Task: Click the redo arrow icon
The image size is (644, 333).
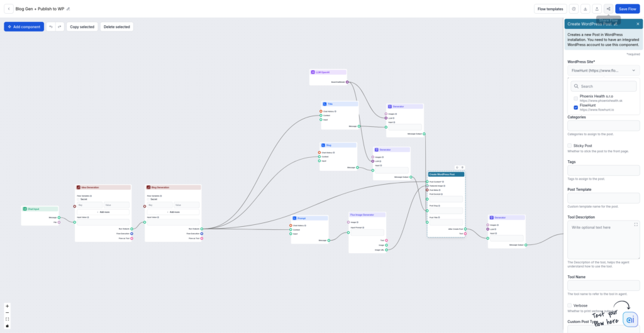Action: [60, 27]
